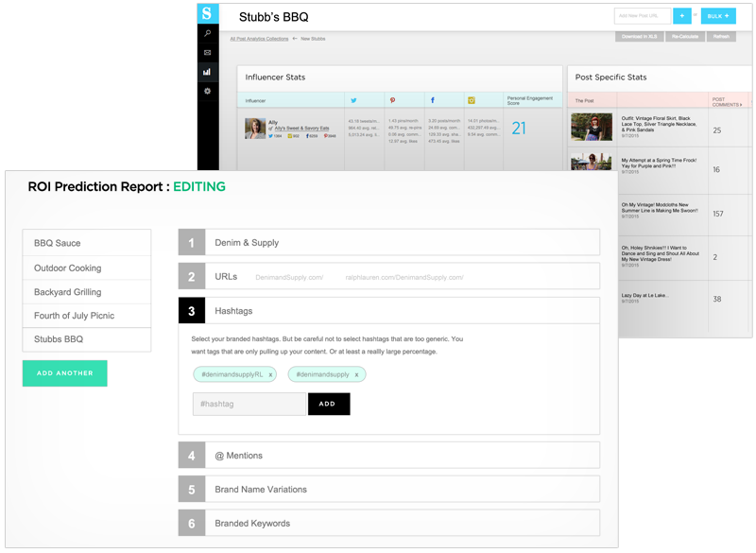Open the mail icon in the sidebar
Screen dimensions: 756x553
pos(208,53)
